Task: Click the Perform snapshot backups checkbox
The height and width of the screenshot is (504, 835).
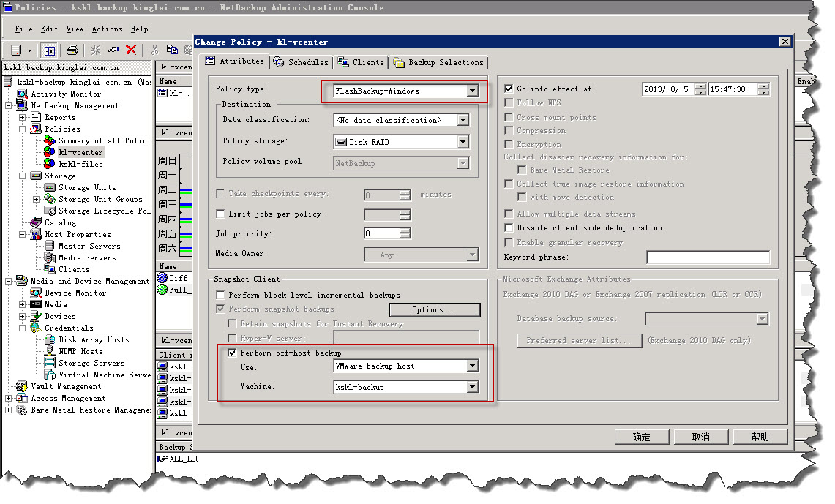Action: 220,309
